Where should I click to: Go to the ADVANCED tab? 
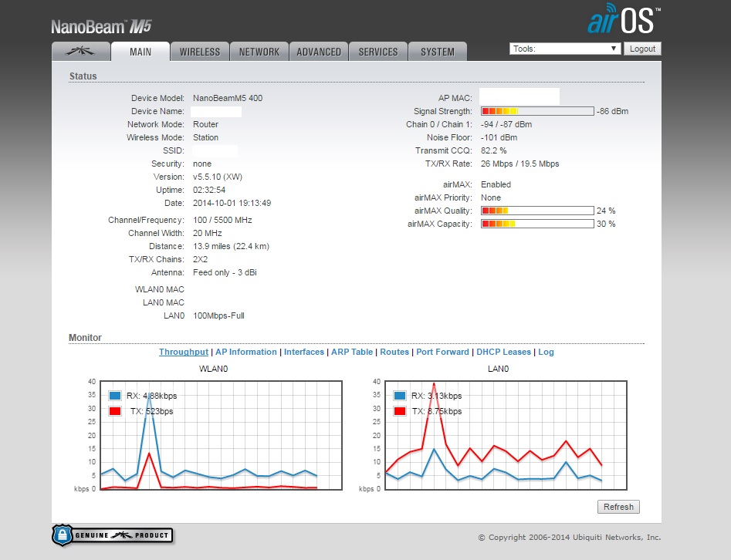[x=319, y=52]
